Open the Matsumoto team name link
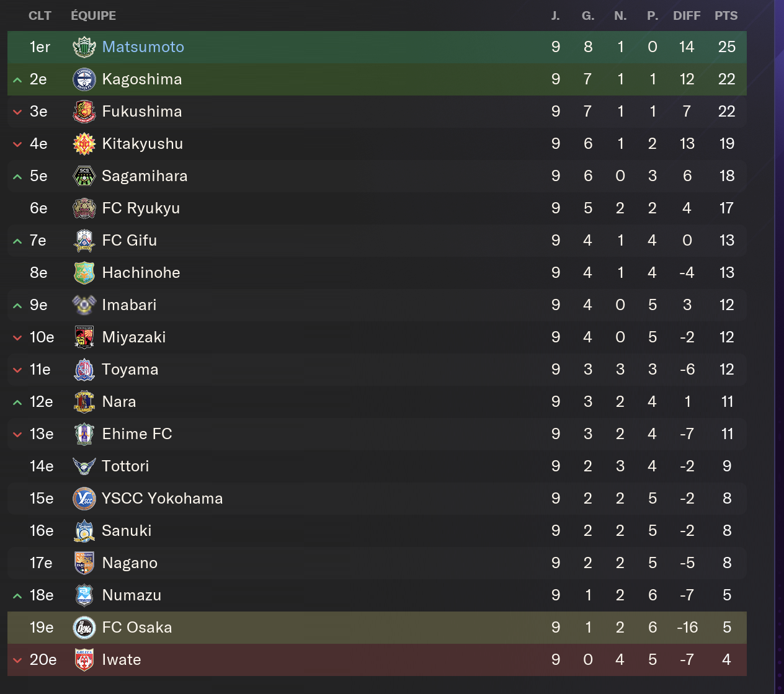Viewport: 784px width, 694px height. point(143,47)
